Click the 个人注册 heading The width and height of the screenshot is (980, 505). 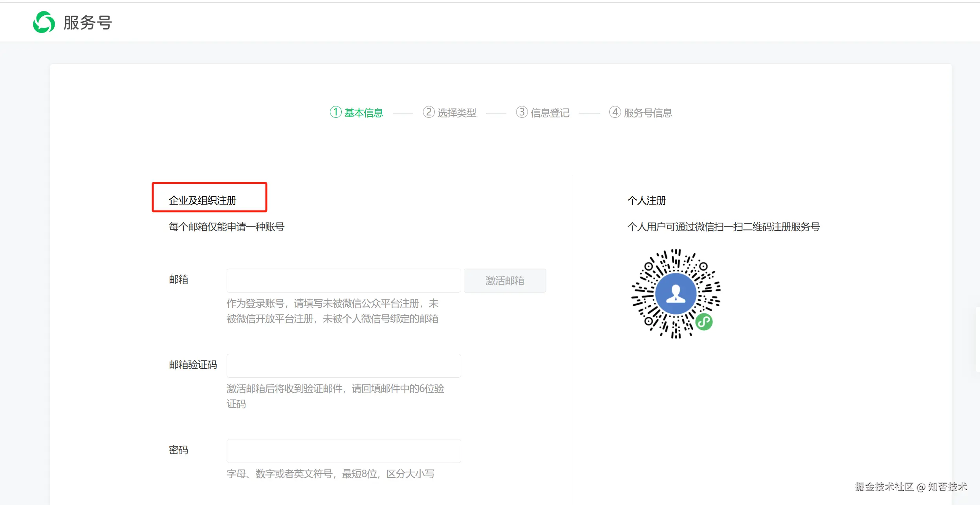pos(647,201)
